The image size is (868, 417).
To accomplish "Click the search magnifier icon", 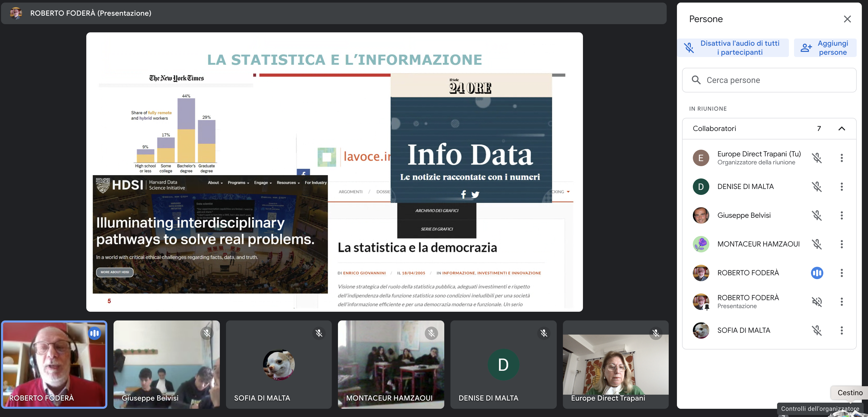I will (x=696, y=80).
